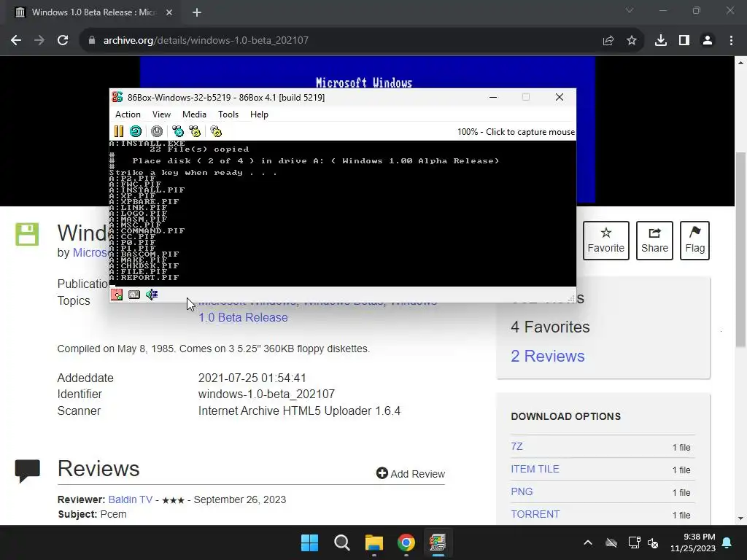747x560 pixels.
Task: Open the taskbar clock showing 9:38 PM
Action: (693, 542)
